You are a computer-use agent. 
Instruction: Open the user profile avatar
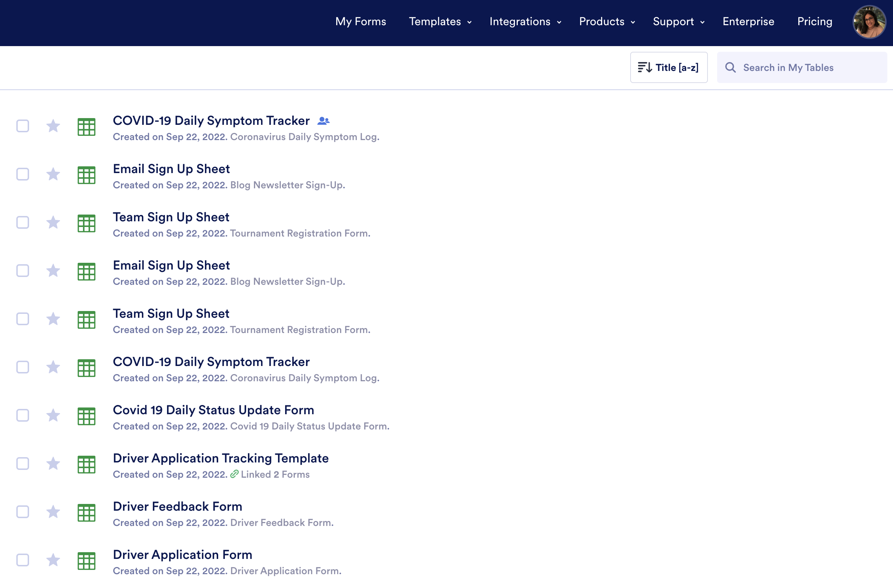click(869, 22)
